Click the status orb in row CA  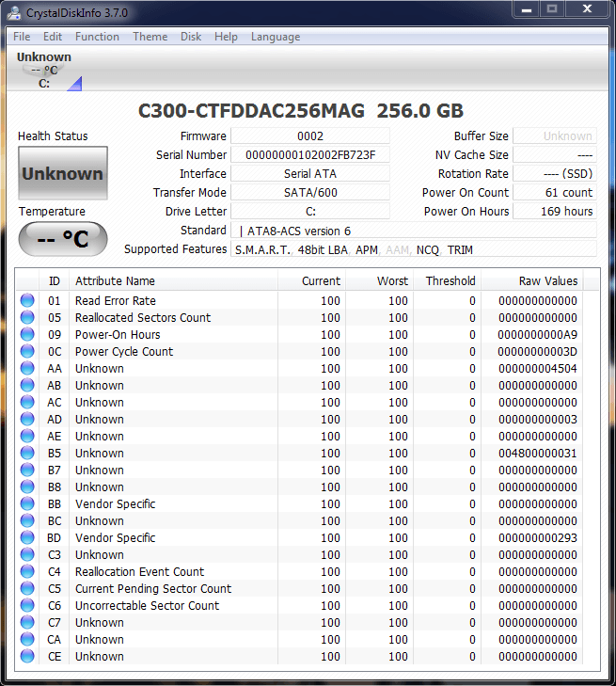[27, 639]
